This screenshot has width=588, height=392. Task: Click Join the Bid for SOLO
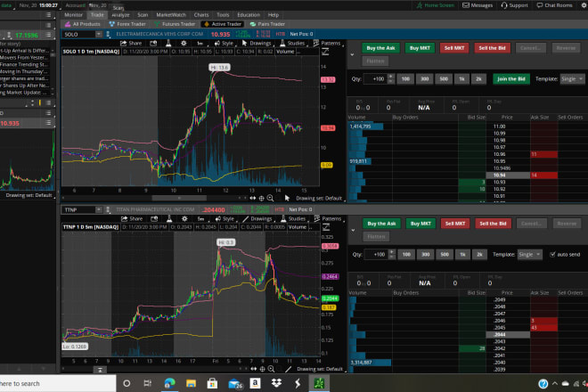tap(511, 78)
